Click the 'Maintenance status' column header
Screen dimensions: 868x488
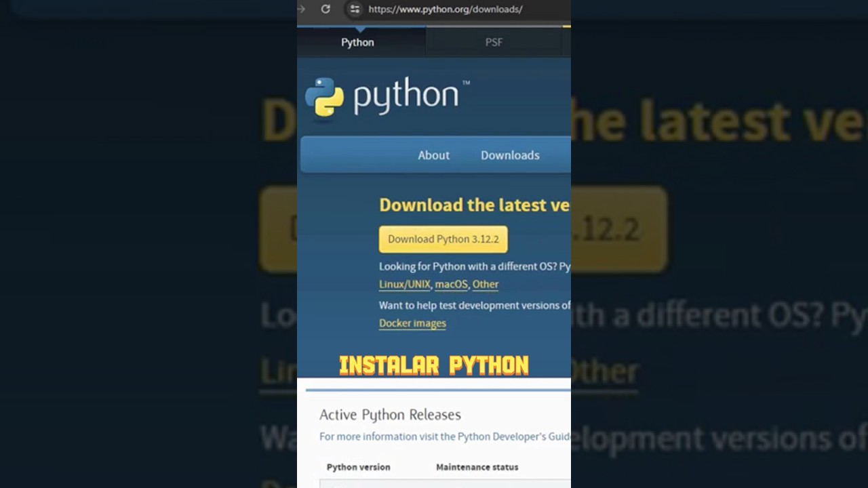click(477, 467)
